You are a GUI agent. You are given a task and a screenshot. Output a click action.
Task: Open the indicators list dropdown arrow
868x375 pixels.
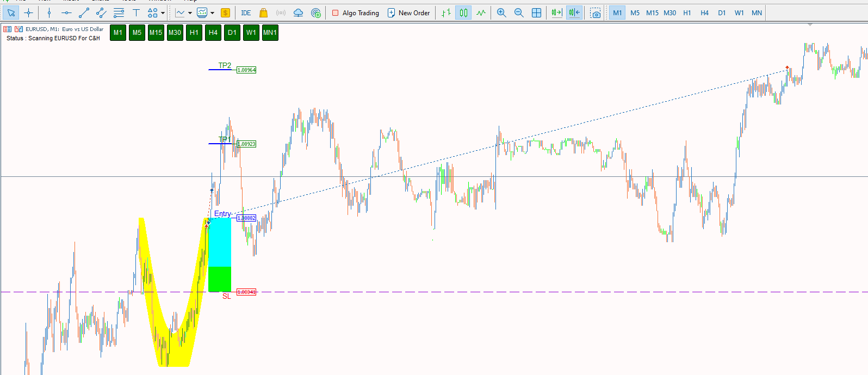[x=190, y=13]
